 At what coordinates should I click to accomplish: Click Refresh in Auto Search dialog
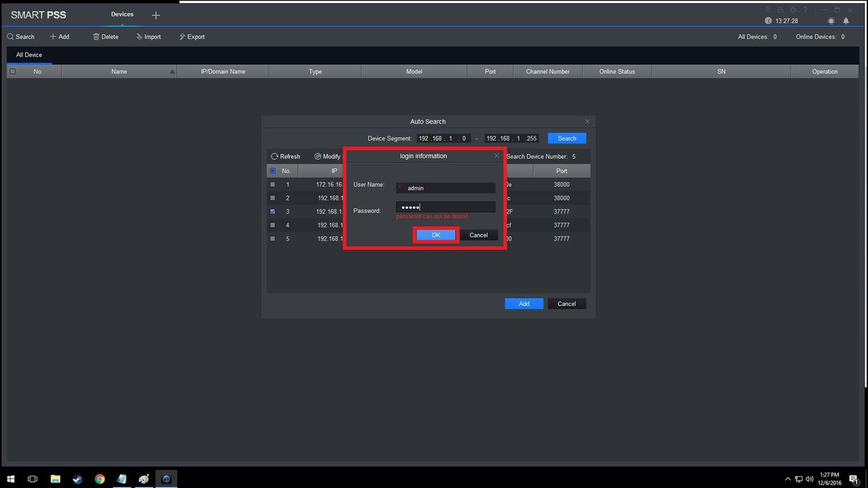pos(285,157)
